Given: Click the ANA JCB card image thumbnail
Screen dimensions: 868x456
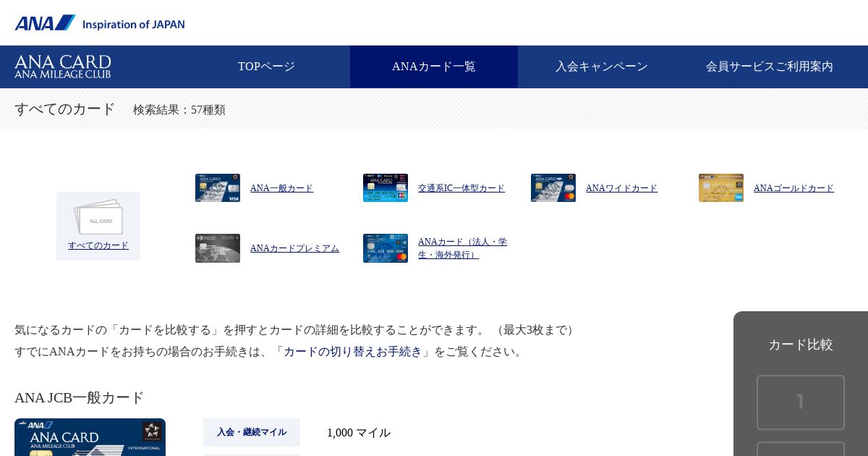Looking at the screenshot, I should pos(90,437).
